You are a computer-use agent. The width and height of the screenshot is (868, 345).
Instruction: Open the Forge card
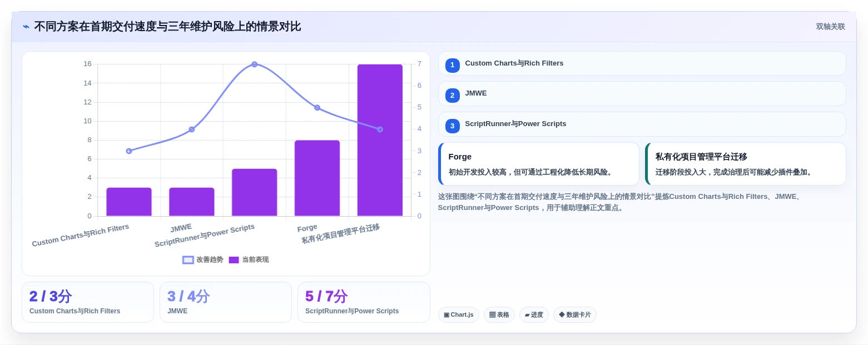click(538, 164)
